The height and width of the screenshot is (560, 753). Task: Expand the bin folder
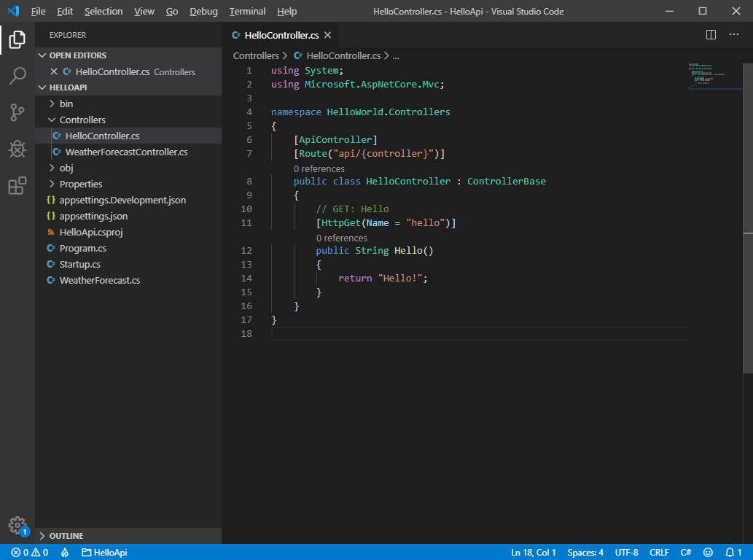tap(66, 104)
